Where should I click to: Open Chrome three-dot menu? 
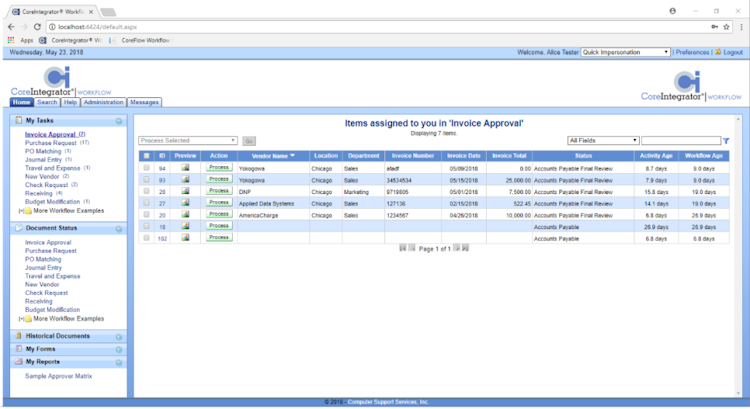tap(741, 27)
